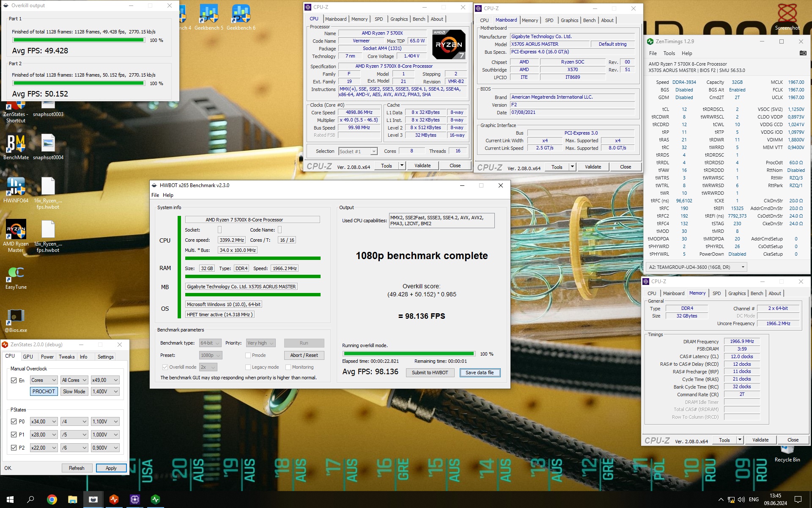Open the EasyTune desktop shortcut
This screenshot has height=508, width=812.
(x=16, y=277)
